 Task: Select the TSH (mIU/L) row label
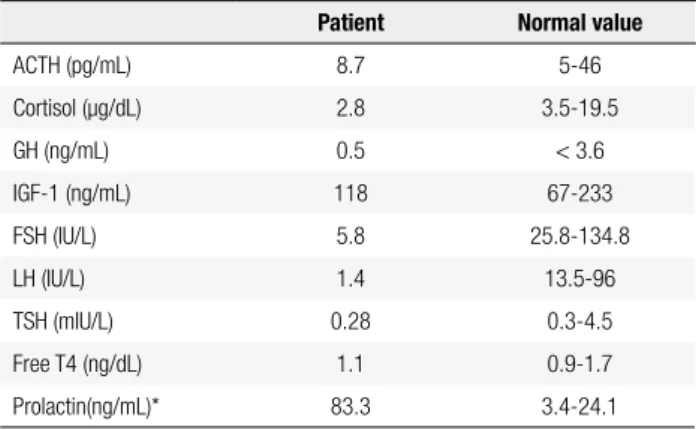(63, 322)
